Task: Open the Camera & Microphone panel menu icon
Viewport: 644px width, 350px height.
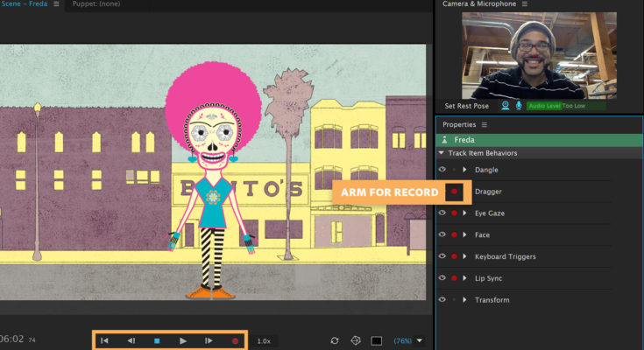Action: [x=525, y=3]
